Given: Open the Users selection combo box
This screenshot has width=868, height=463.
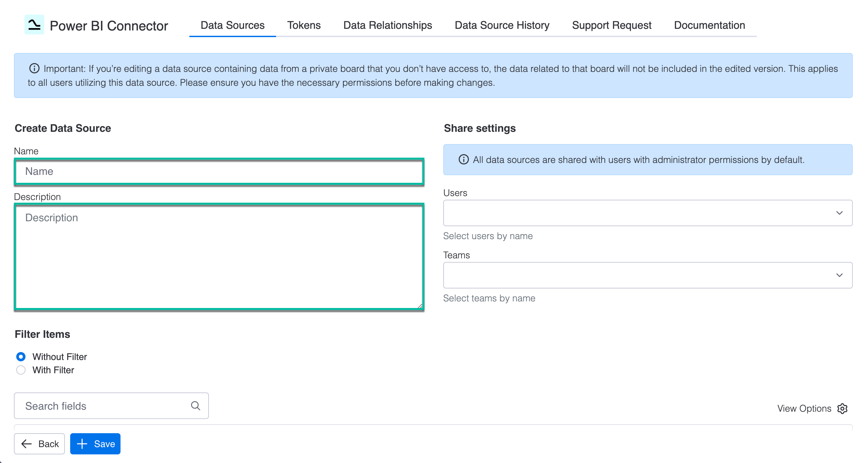Looking at the screenshot, I should (637, 213).
